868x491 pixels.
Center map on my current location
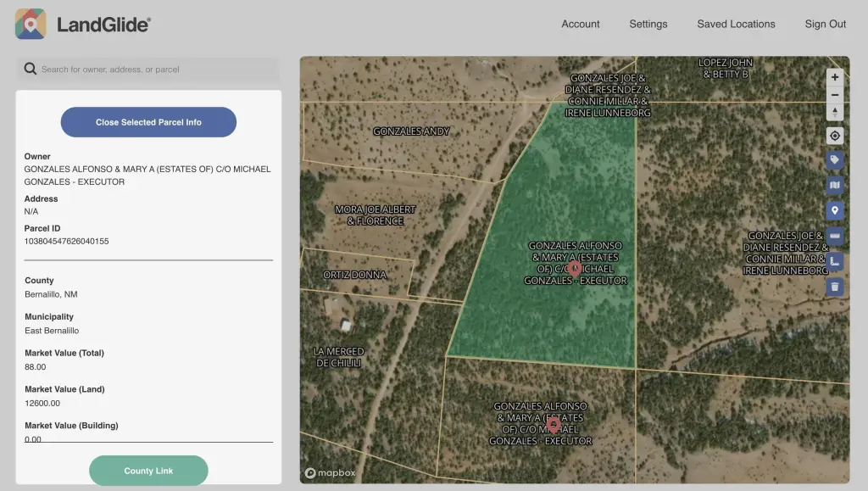tap(835, 136)
